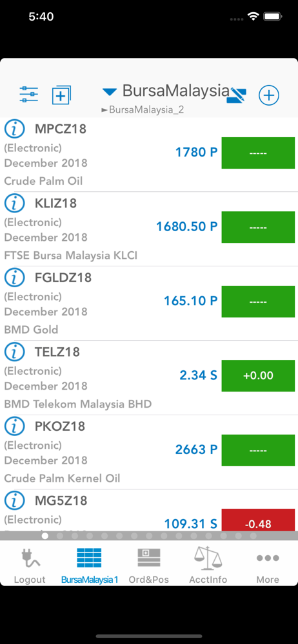Open info icon for TELZ18
Viewport: 298px width, 644px height.
15,352
